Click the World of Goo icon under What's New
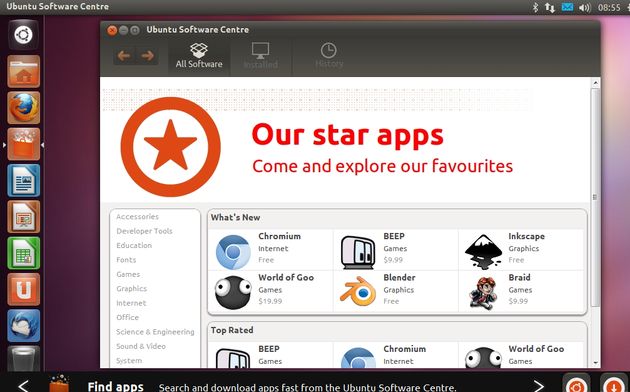Screen dimensions: 630x392 [x=233, y=292]
